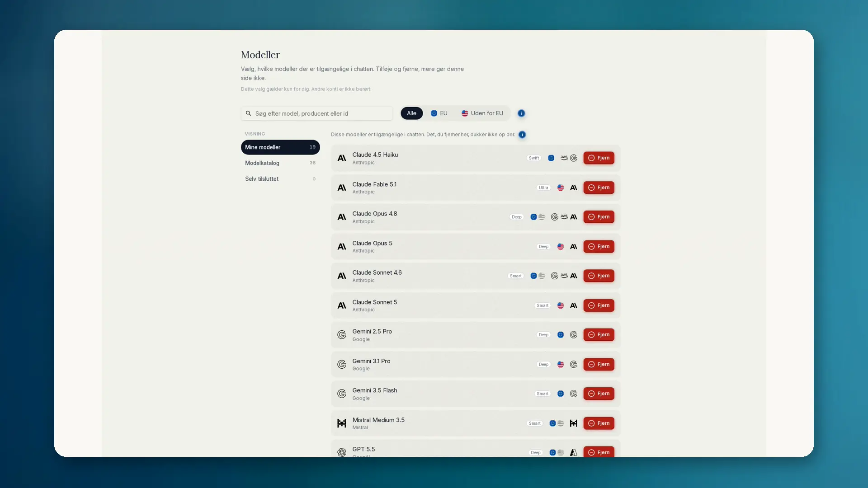868x488 pixels.
Task: Click the 'Claude Fable 5.1' model name
Action: (x=375, y=184)
